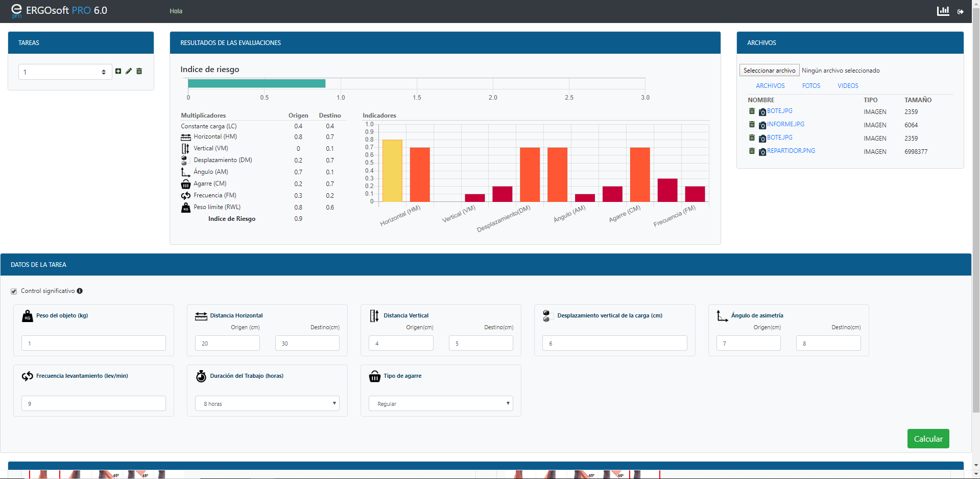Click the Peso límite (RWL) row label

217,207
